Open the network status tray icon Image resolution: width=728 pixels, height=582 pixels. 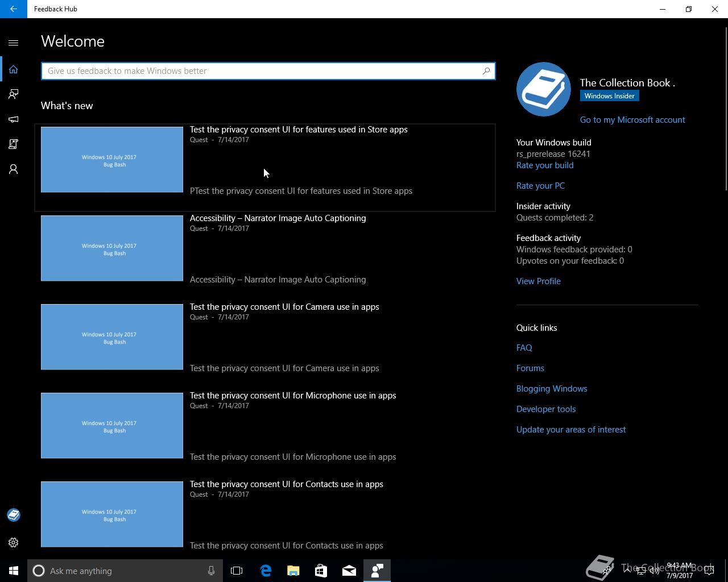(640, 571)
